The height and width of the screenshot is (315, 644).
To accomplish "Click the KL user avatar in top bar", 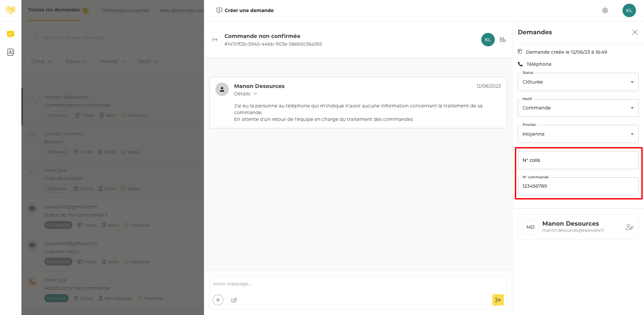I will (x=629, y=10).
